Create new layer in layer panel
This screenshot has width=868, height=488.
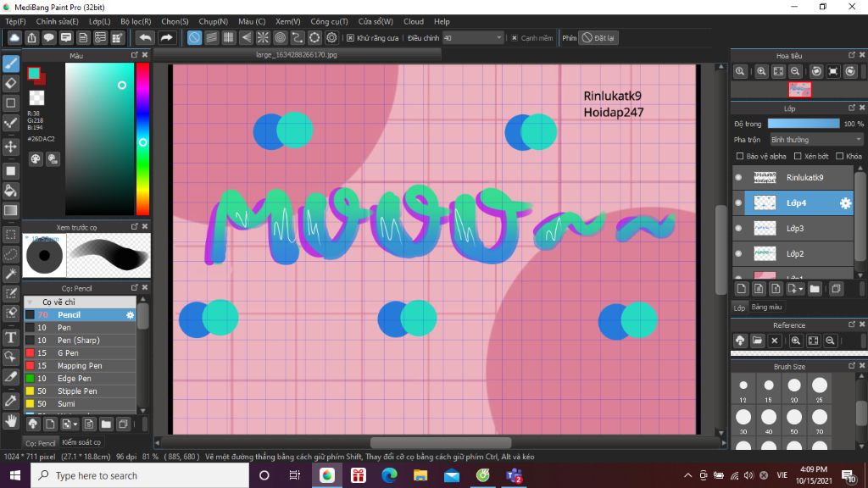[742, 289]
